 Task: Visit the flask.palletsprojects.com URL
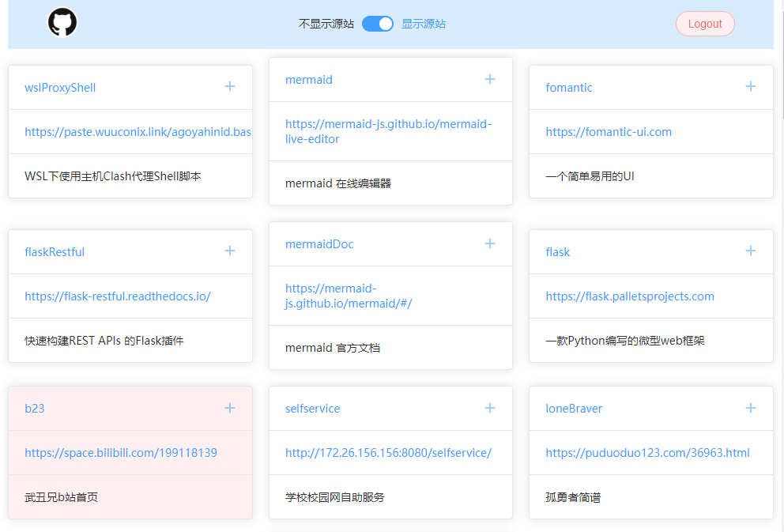click(630, 296)
